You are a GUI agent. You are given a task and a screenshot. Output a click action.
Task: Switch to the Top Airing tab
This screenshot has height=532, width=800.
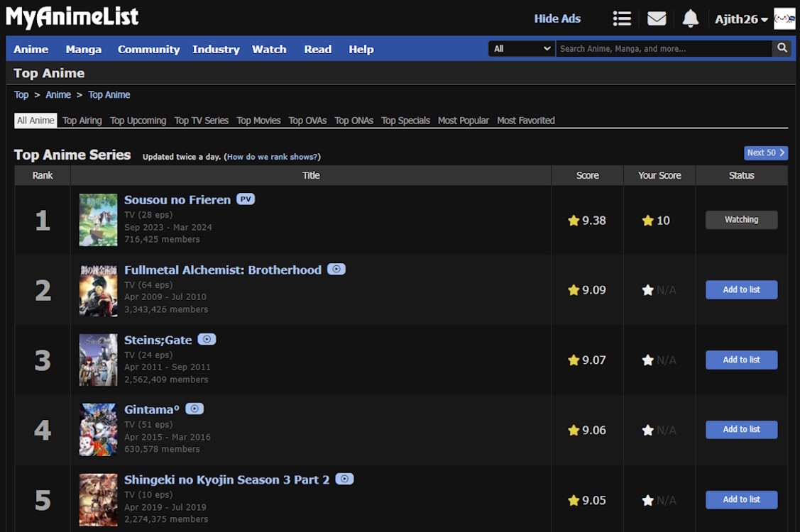pos(82,121)
